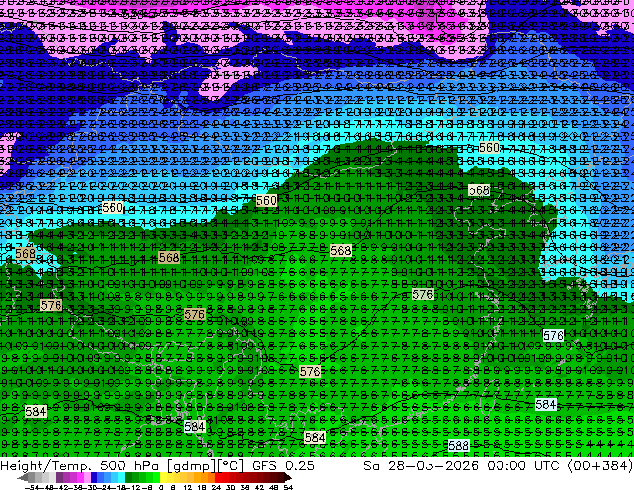
Task: Click the '-54' label under the color scale
Action: coord(32,487)
